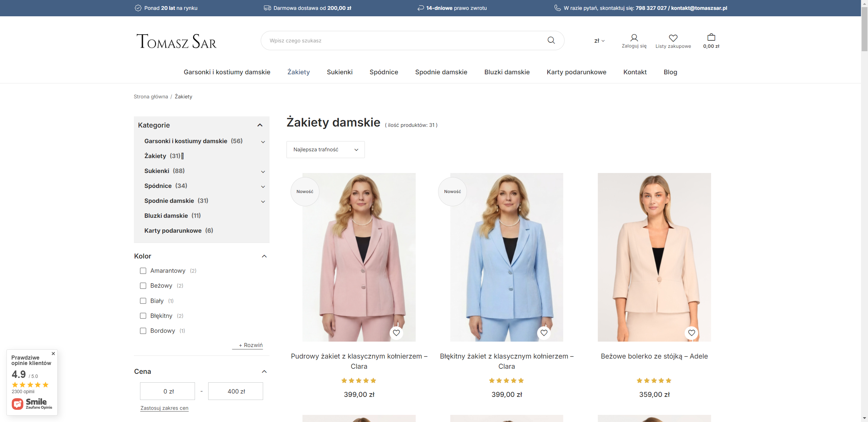Click the search magnifier icon

pos(551,40)
